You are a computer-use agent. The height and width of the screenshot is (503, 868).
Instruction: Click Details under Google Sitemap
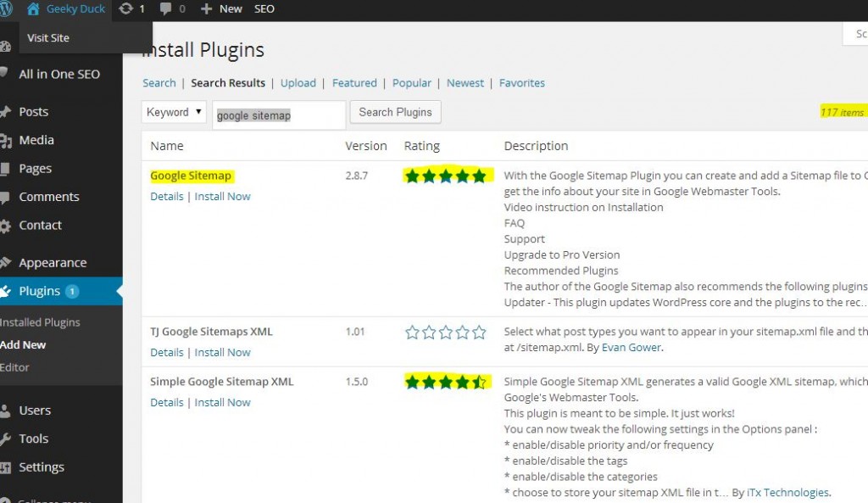[167, 197]
